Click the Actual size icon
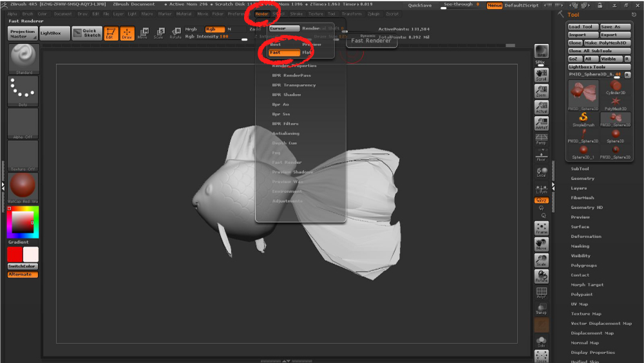Screen dimensions: 644x363 click(x=541, y=106)
